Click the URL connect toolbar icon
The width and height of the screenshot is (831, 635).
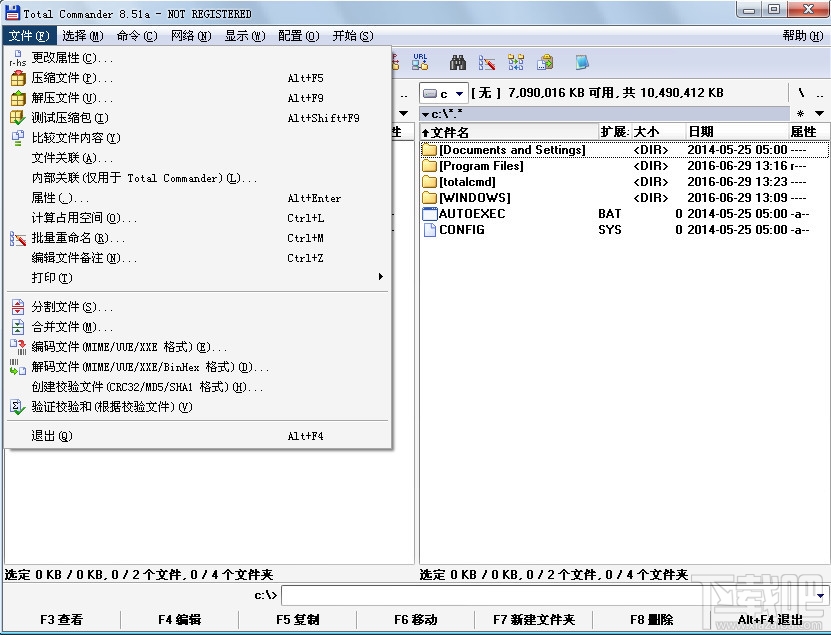(x=420, y=63)
